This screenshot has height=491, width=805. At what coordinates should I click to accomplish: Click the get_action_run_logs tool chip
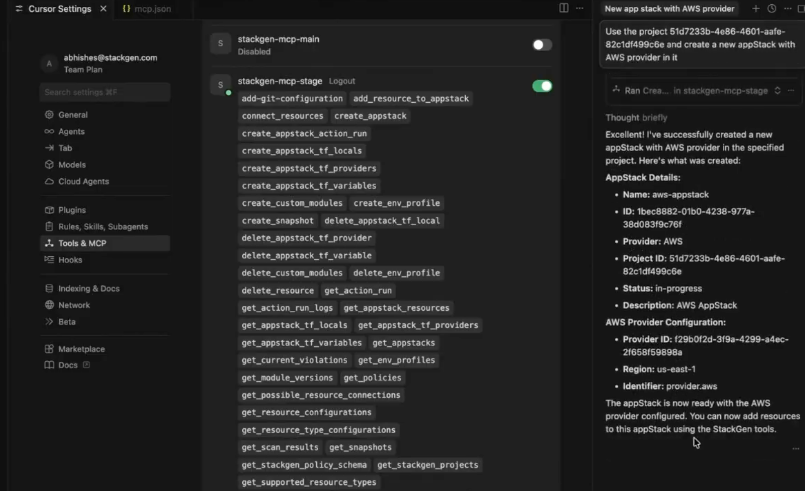coord(287,308)
